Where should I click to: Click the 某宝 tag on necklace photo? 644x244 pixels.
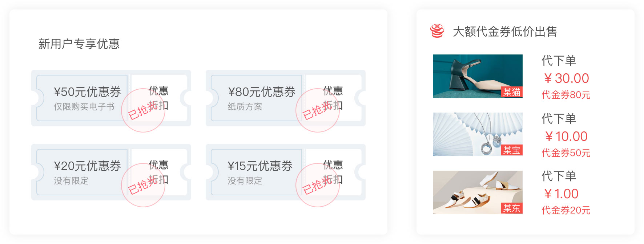(x=512, y=150)
